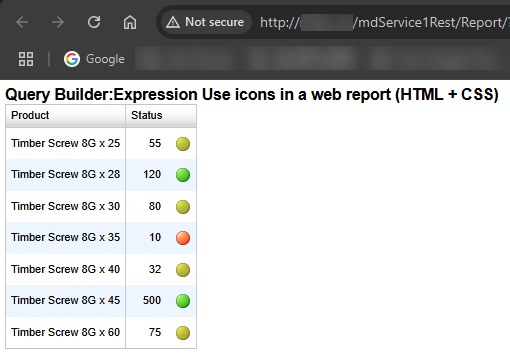Click the product cell Timber Screw 8G x 28

point(65,174)
